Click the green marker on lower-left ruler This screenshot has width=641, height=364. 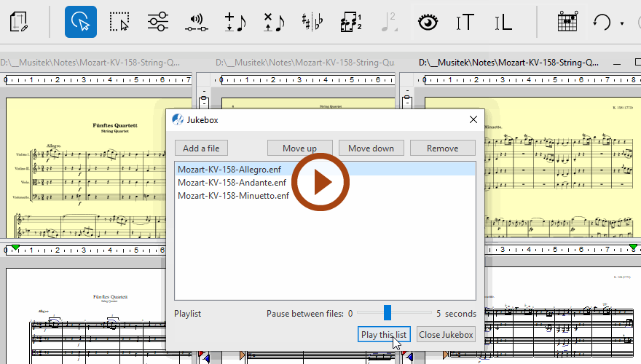coord(15,248)
